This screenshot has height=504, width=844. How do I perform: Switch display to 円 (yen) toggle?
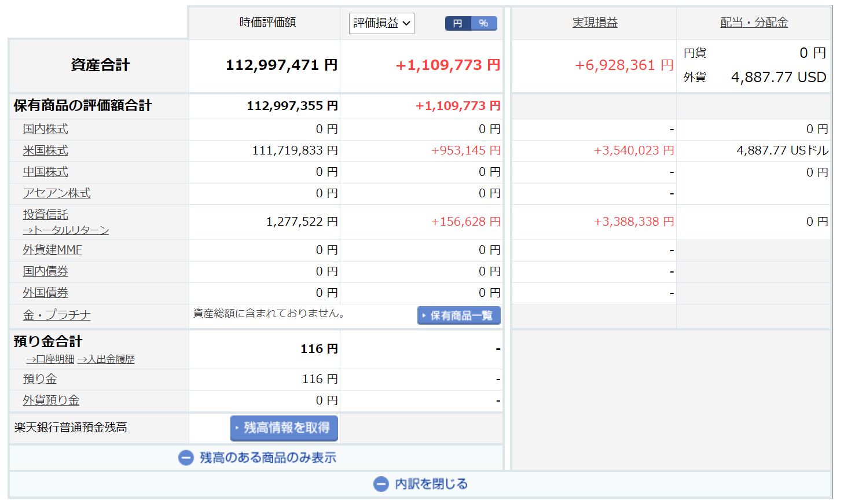pyautogui.click(x=458, y=23)
